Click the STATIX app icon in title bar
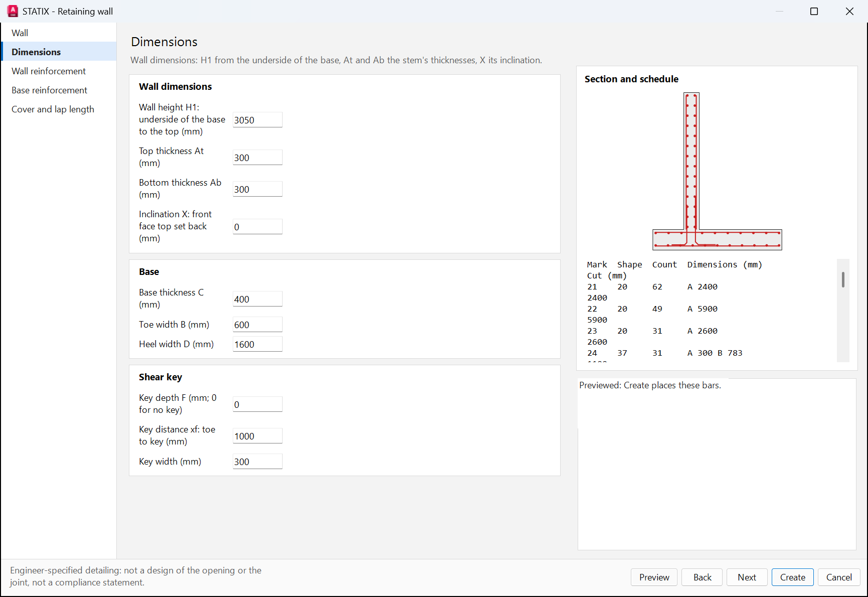Viewport: 868px width, 597px height. tap(13, 11)
